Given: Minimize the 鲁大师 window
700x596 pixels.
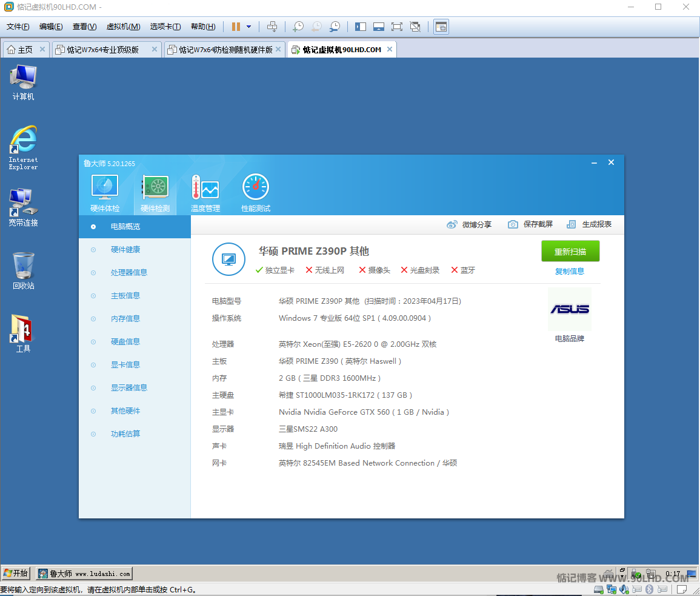Looking at the screenshot, I should (594, 162).
